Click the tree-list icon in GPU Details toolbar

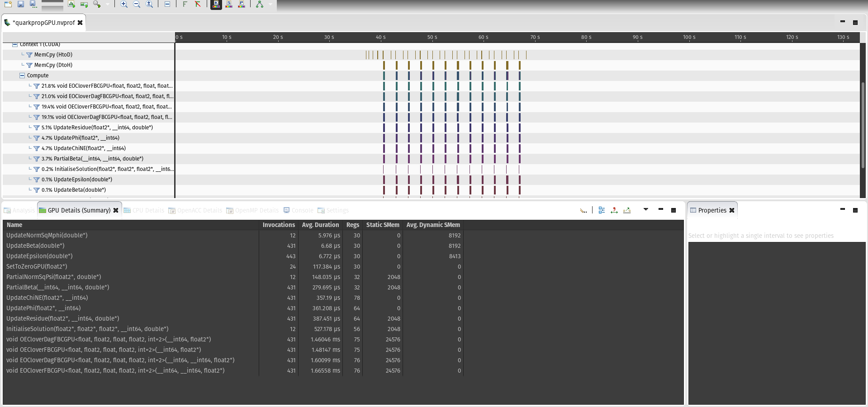point(602,210)
